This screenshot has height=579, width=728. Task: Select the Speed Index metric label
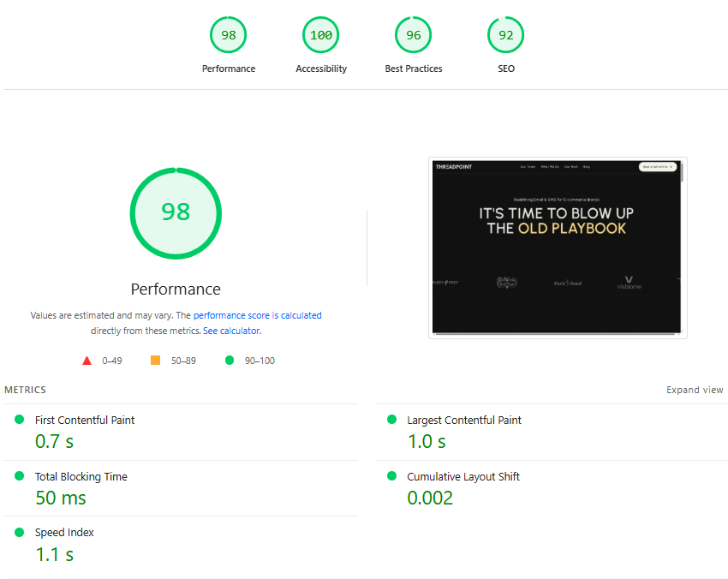(x=64, y=533)
